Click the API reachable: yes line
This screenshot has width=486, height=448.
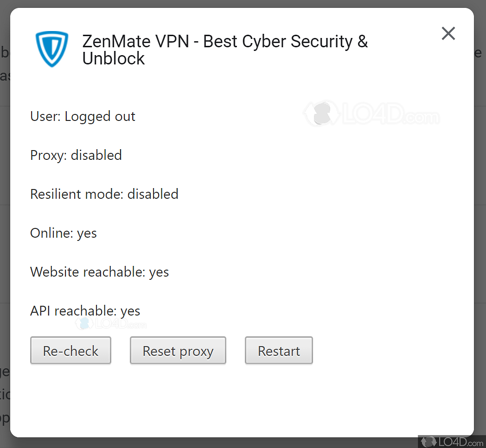coord(85,311)
